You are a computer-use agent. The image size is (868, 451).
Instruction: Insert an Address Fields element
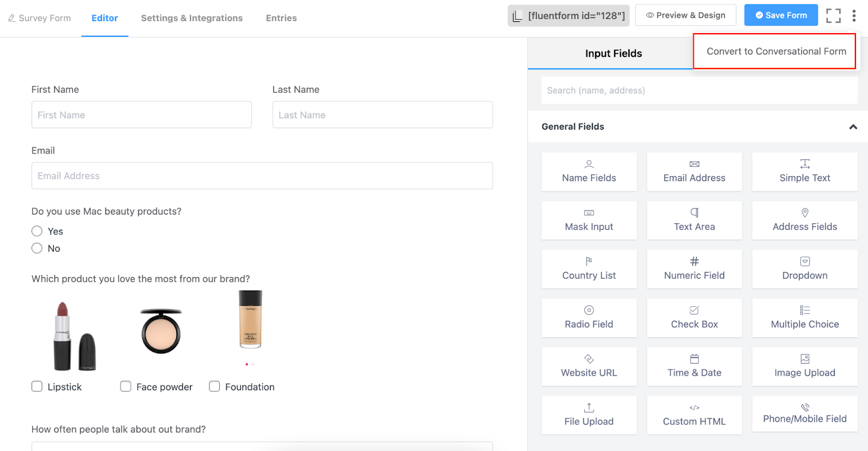(805, 220)
